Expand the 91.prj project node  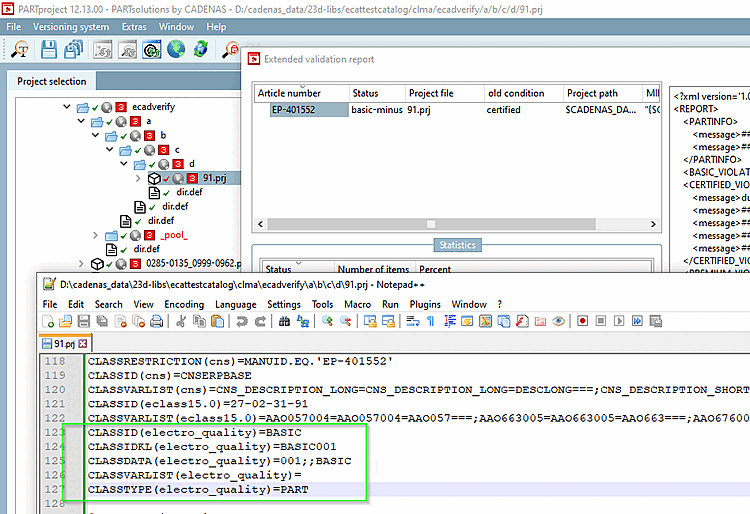pos(138,178)
